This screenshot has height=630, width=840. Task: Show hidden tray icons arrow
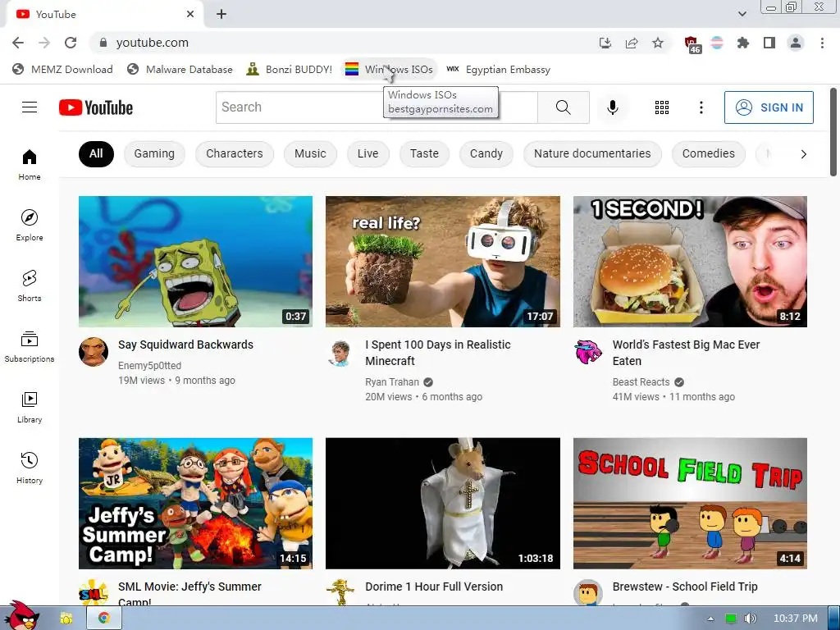[711, 619]
